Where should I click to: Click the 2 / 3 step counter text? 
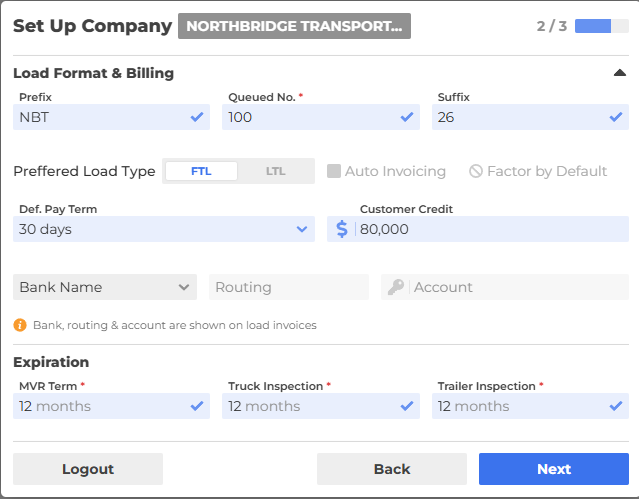pyautogui.click(x=552, y=26)
